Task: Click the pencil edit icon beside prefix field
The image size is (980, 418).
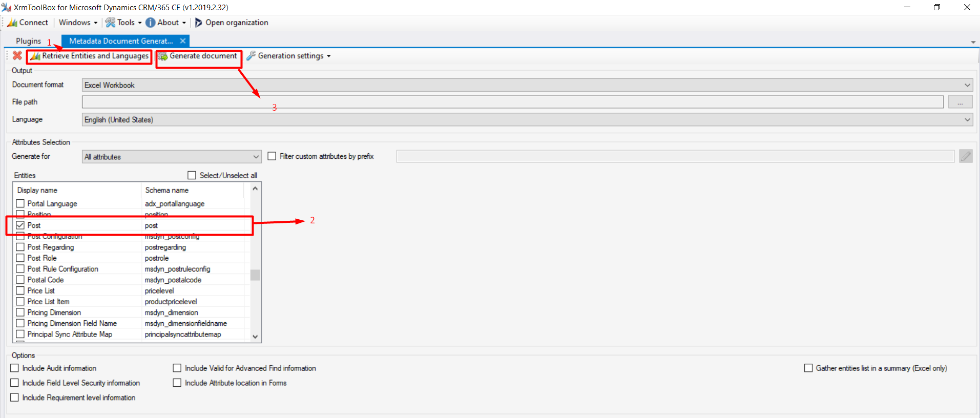Action: (966, 156)
